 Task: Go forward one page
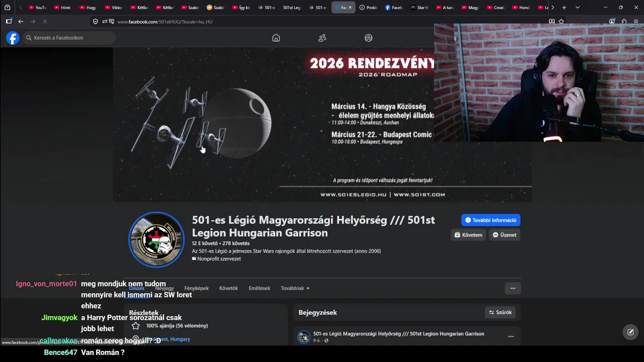tap(33, 22)
